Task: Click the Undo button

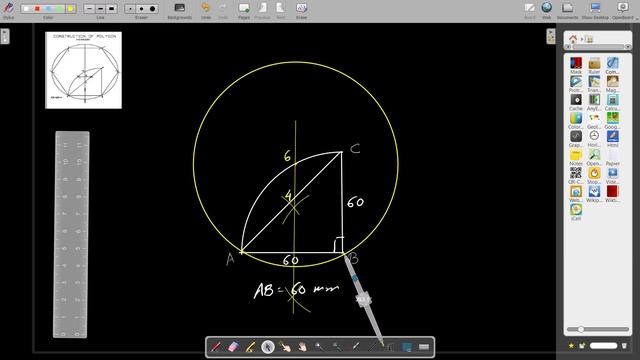Action: point(206,10)
